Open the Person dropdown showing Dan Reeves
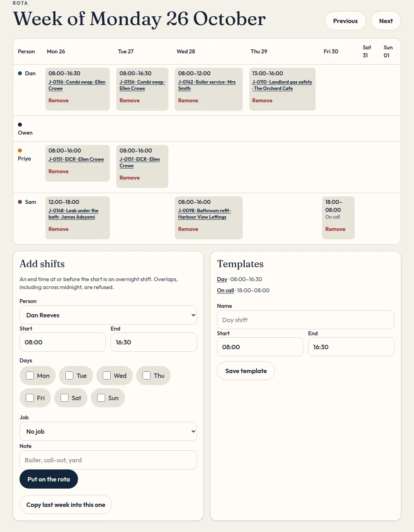The image size is (414, 532). coord(108,315)
